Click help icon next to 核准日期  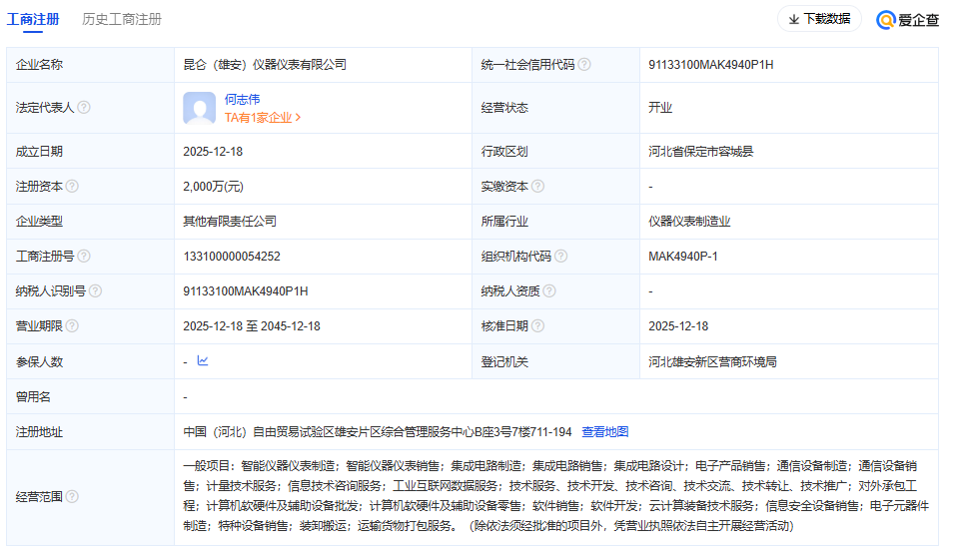(537, 326)
